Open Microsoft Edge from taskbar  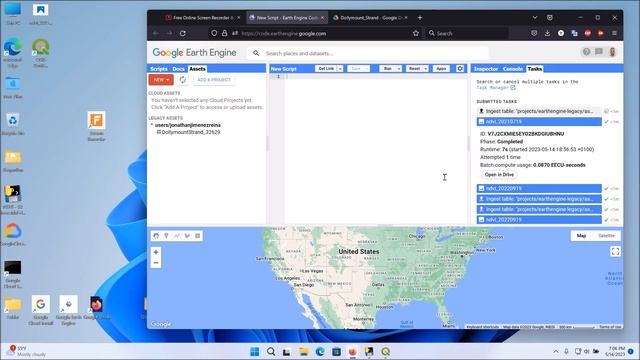pyautogui.click(x=320, y=351)
